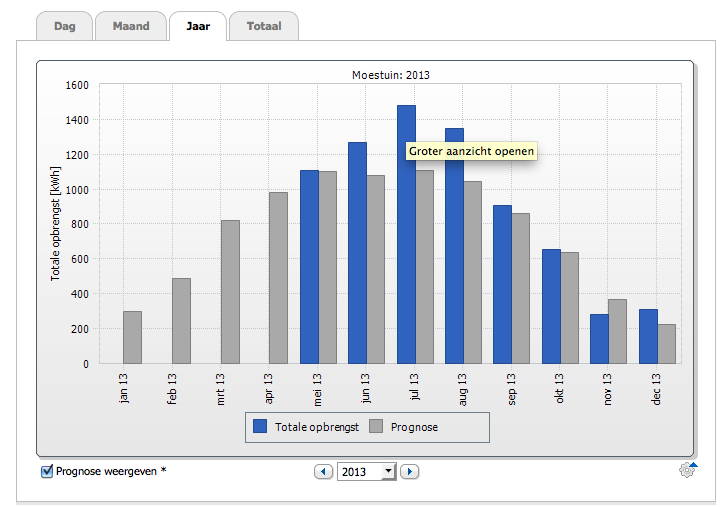This screenshot has width=723, height=507.
Task: Click the blue jul 13 bar
Action: [406, 235]
